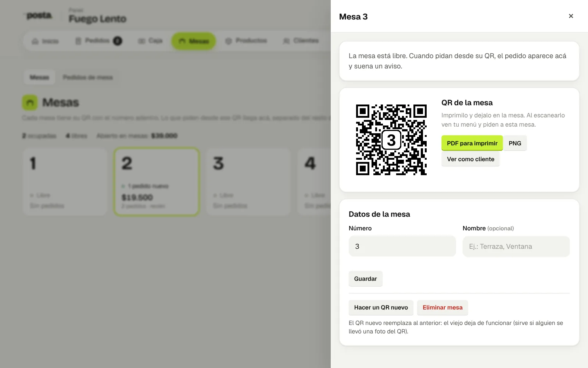Focus the Nombre optional field
This screenshot has width=588, height=368.
[x=516, y=246]
